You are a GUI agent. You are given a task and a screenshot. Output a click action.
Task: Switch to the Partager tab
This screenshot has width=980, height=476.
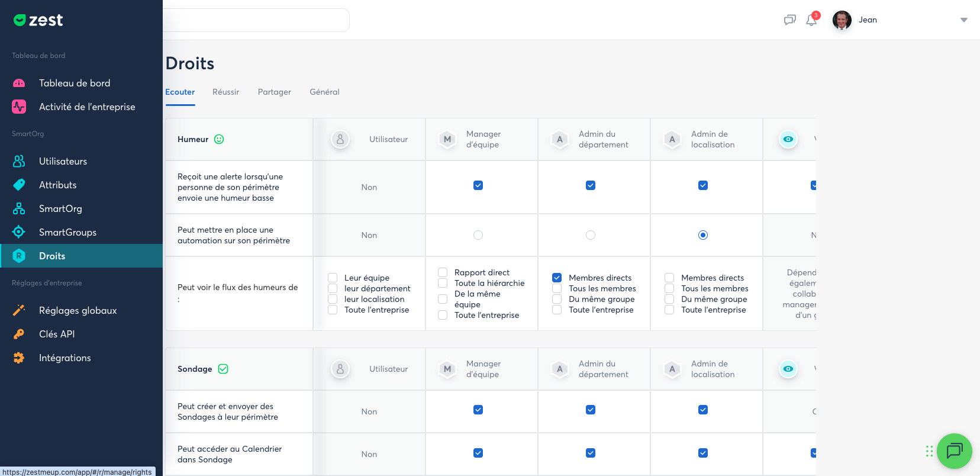(x=274, y=92)
